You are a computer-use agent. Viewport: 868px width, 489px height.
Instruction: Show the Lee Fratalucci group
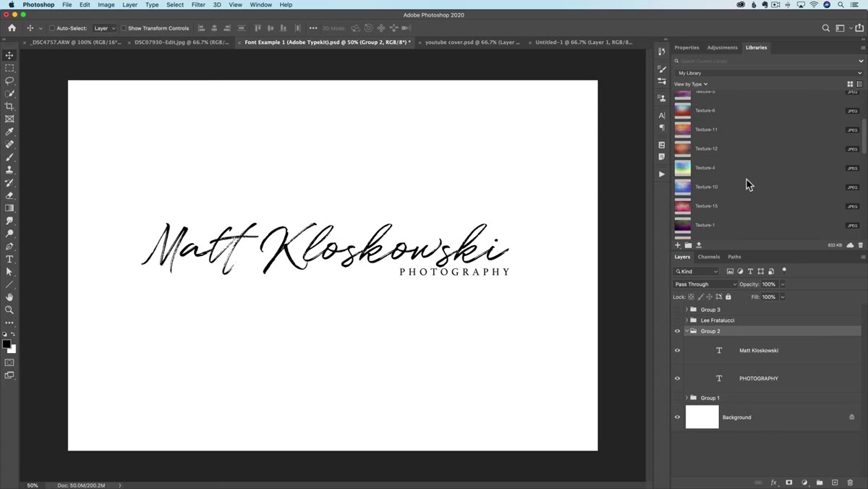678,320
